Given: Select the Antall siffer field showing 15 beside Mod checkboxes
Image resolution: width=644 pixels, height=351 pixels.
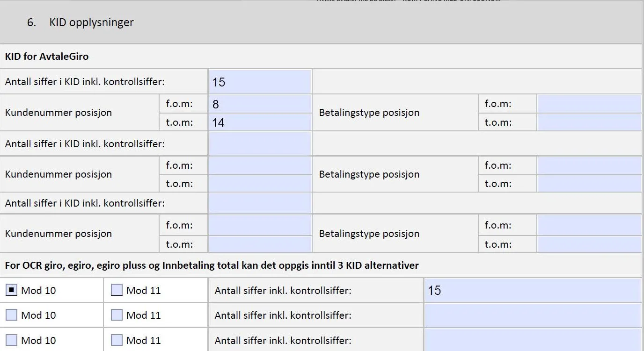Looking at the screenshot, I should click(533, 290).
